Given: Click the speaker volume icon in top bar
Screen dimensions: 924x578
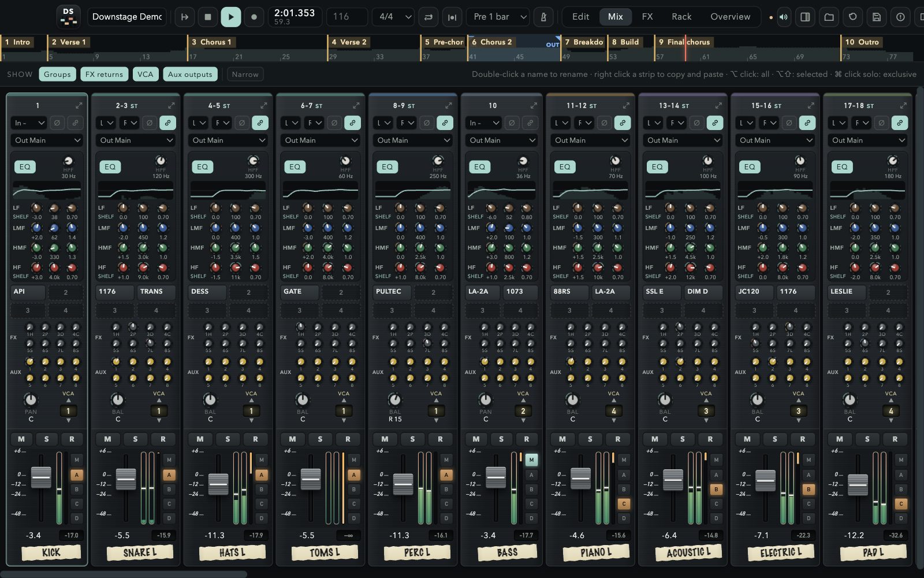Looking at the screenshot, I should (784, 17).
